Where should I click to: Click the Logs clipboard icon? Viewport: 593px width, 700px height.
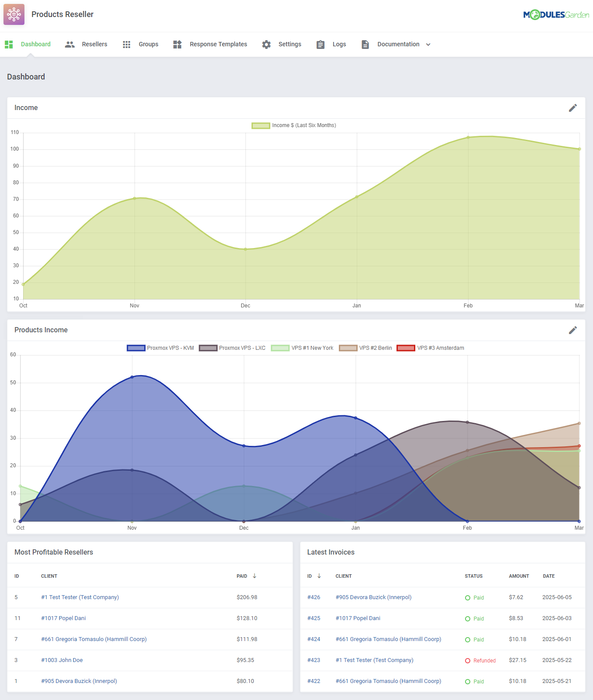pos(321,45)
